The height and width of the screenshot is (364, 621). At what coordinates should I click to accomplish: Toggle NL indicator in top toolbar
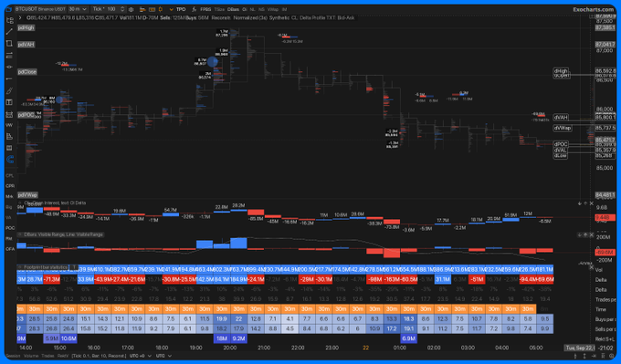(252, 9)
